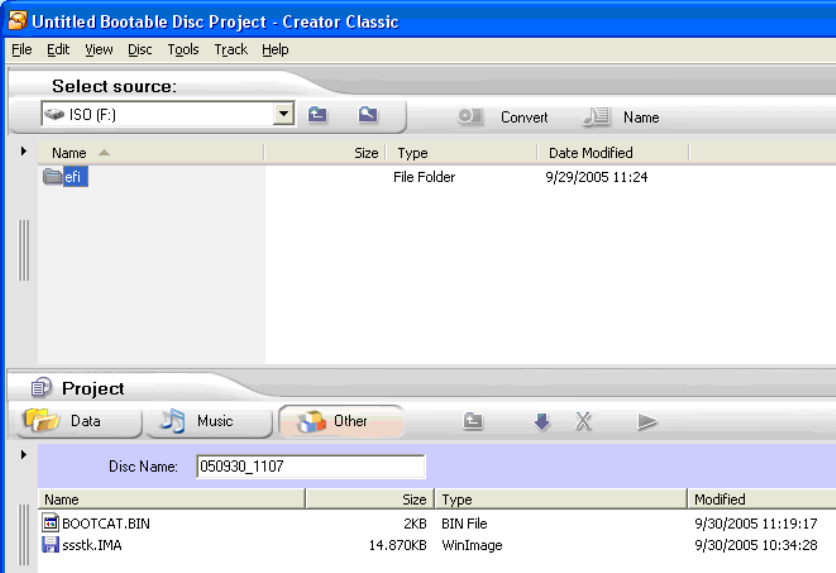Select the efi folder
This screenshot has width=836, height=573.
pyautogui.click(x=74, y=177)
